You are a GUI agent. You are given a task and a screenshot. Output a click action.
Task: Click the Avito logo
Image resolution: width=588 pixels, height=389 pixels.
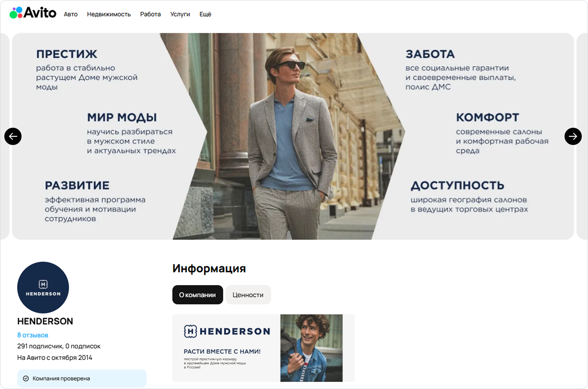(33, 13)
